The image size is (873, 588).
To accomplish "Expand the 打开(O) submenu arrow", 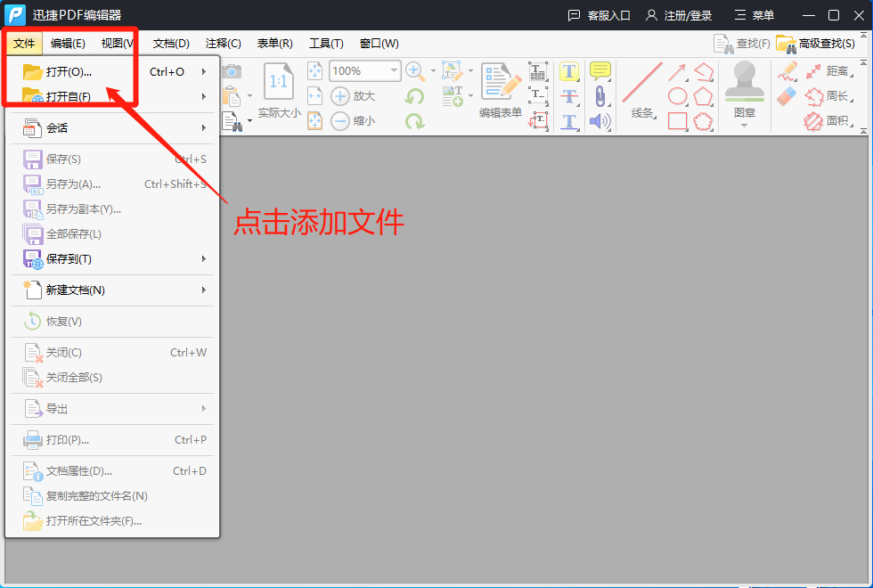I will (204, 71).
